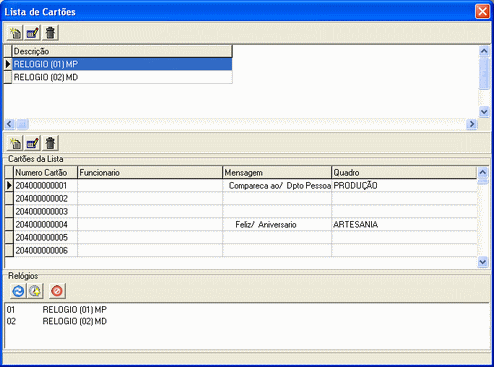Click the clock lightning icon under Relógios
The width and height of the screenshot is (494, 367).
tap(35, 291)
